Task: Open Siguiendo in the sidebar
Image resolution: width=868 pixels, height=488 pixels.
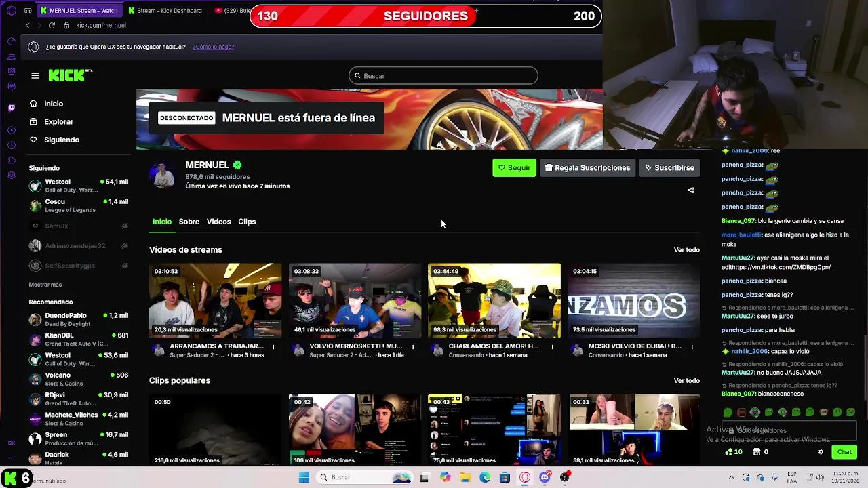Action: click(x=54, y=140)
